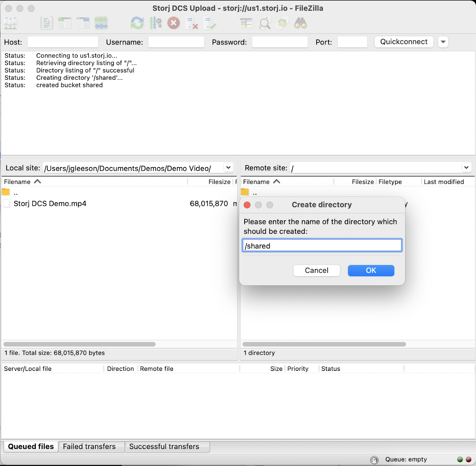
Task: Cancel the current operation red icon
Action: (x=173, y=23)
